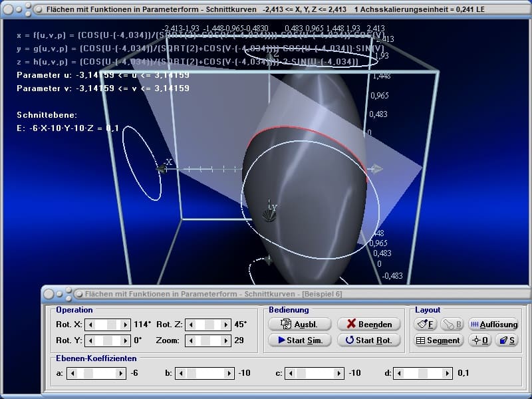The width and height of the screenshot is (532, 399).
Task: Click the Beispiel 6 panel title bar
Action: 287,294
